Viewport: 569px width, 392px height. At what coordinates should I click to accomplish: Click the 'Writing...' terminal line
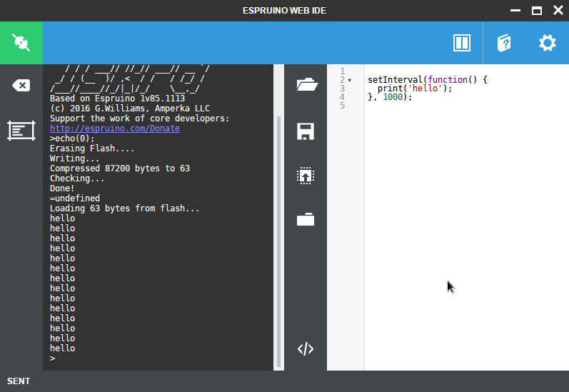click(74, 159)
